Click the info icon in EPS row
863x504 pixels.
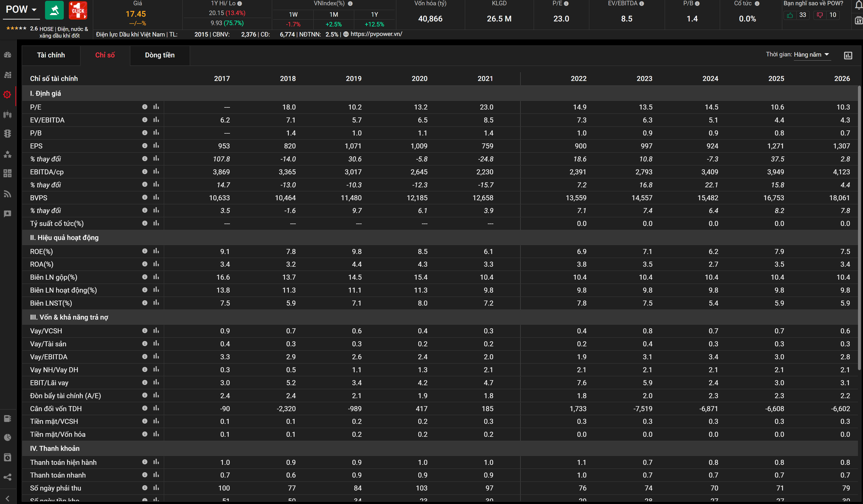(145, 146)
